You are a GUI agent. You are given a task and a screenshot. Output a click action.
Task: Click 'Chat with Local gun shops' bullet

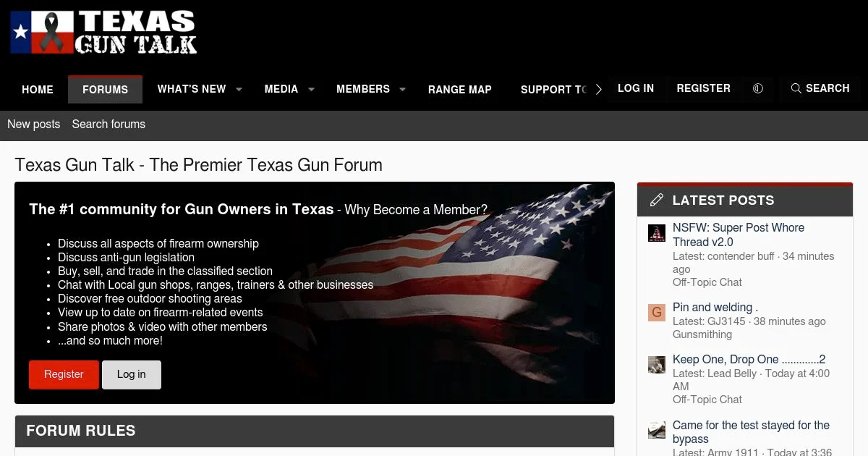(216, 285)
